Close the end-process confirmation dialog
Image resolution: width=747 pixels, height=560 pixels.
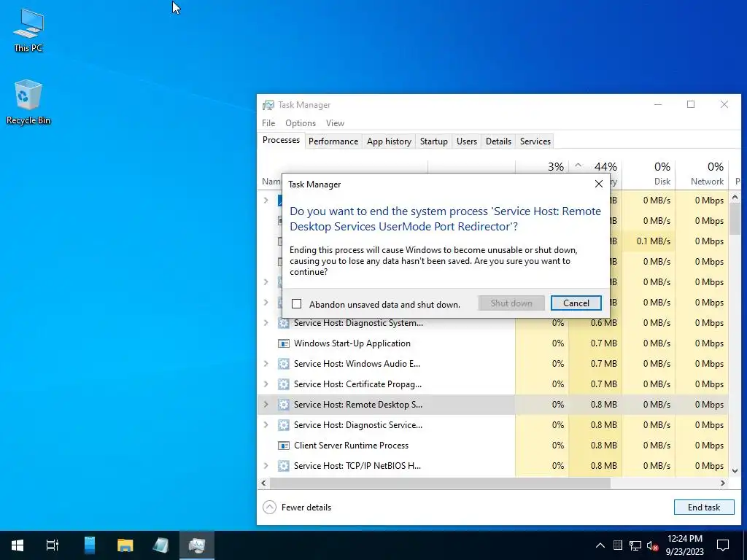599,184
